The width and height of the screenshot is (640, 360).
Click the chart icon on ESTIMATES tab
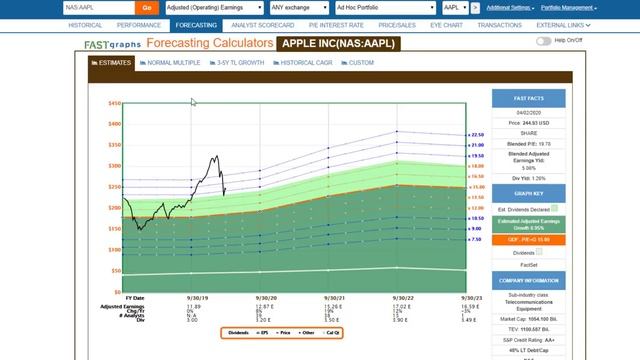click(x=94, y=63)
